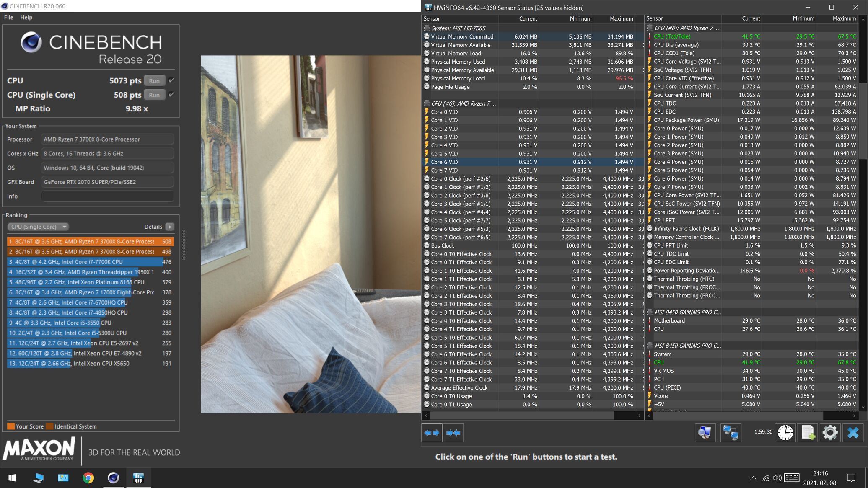Click the Your Score orange legend swatch

(11, 426)
